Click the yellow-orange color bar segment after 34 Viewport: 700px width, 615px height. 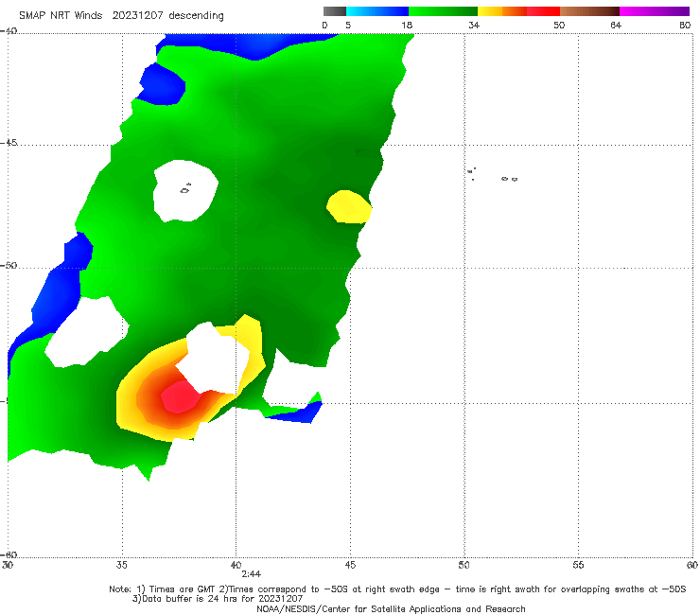[502, 11]
